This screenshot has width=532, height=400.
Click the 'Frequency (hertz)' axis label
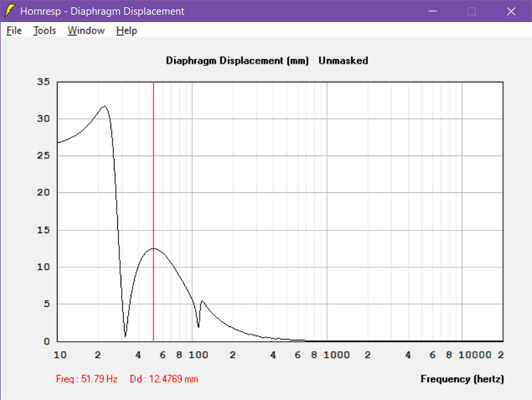tap(462, 379)
